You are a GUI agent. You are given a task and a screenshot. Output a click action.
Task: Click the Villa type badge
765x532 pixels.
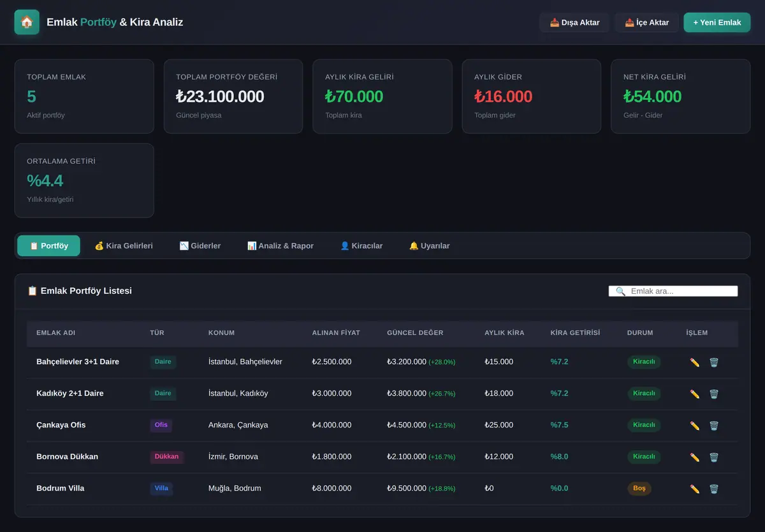[161, 489]
